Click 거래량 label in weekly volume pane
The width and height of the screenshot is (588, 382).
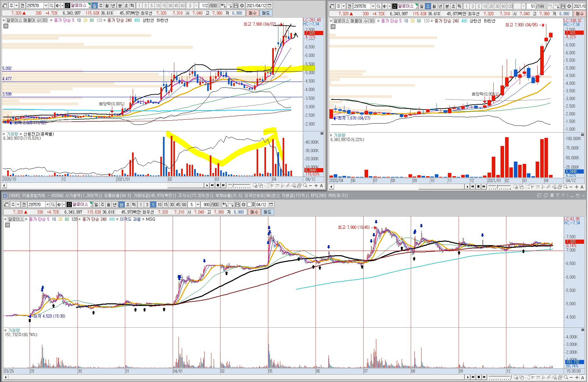(x=339, y=135)
